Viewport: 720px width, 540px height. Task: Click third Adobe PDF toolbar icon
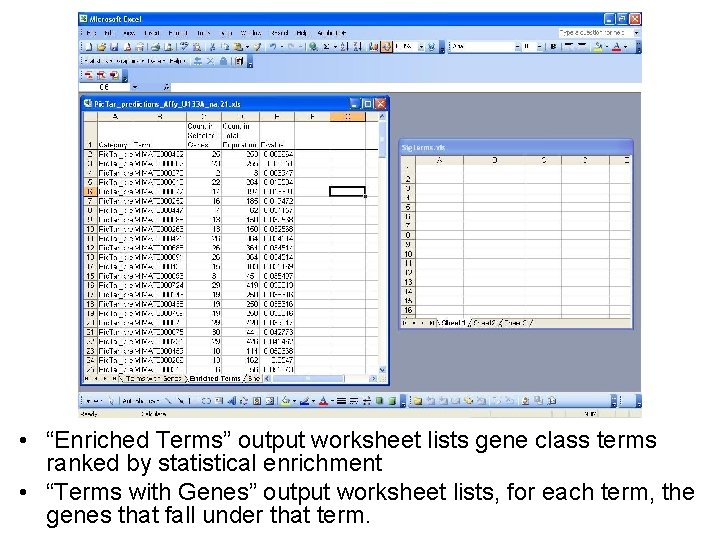[x=114, y=75]
